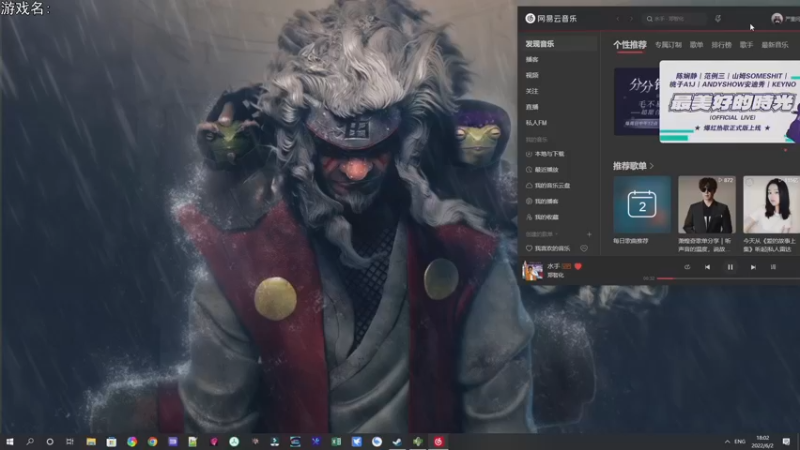Viewport: 800px width, 450px height.
Task: Expand 推荐歌单 via its chevron
Action: [x=652, y=166]
